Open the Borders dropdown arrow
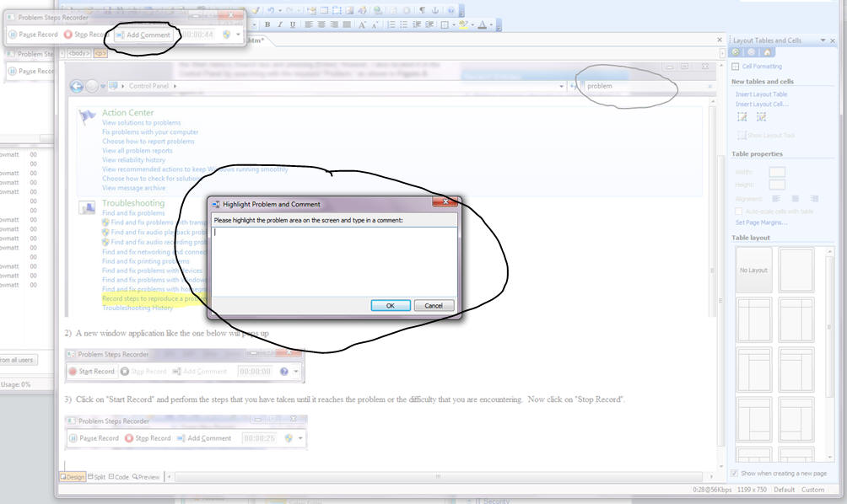This screenshot has width=847, height=504. click(x=453, y=24)
